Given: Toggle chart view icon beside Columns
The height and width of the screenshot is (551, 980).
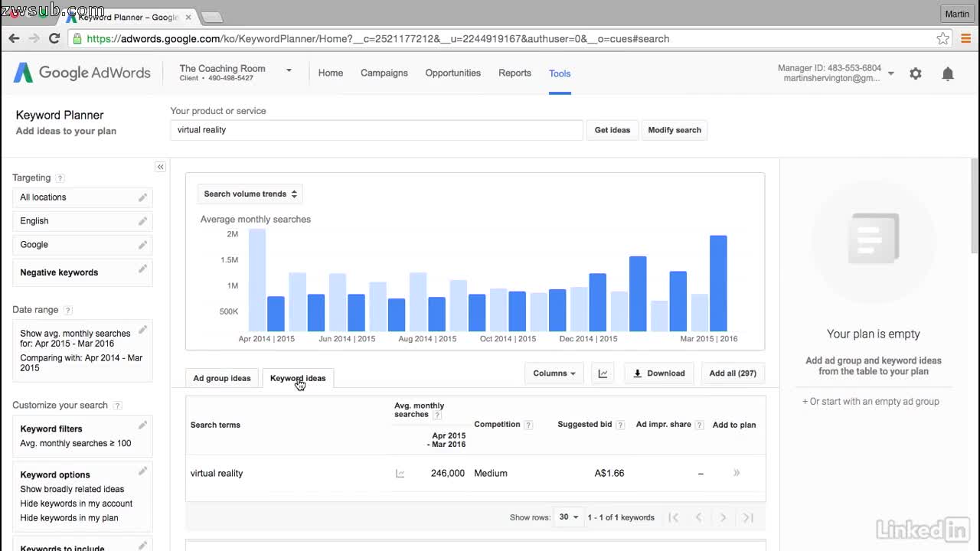Looking at the screenshot, I should [x=603, y=373].
